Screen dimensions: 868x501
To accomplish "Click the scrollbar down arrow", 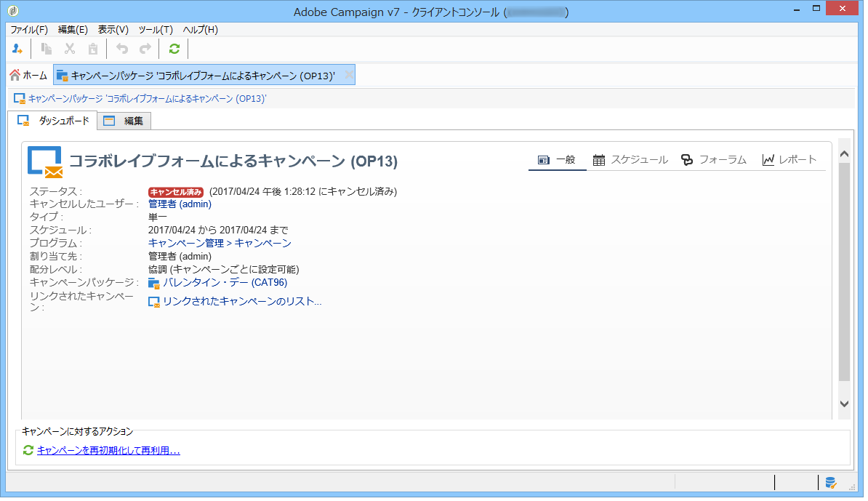I will tap(844, 404).
